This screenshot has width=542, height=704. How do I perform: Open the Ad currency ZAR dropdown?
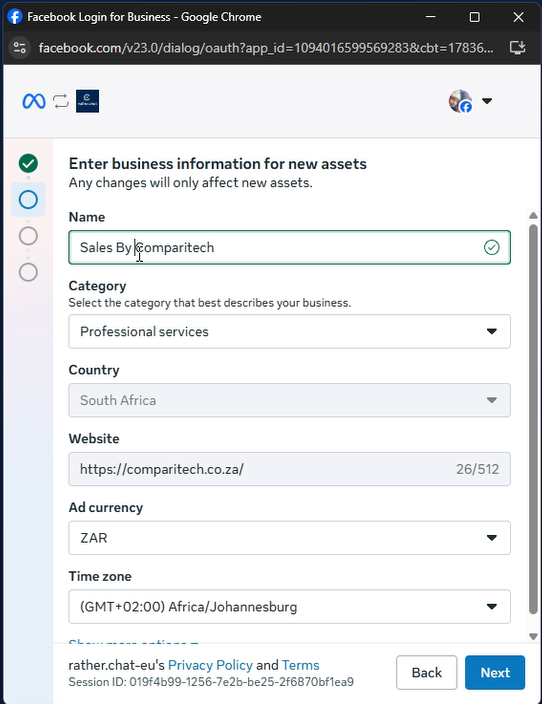(x=290, y=537)
